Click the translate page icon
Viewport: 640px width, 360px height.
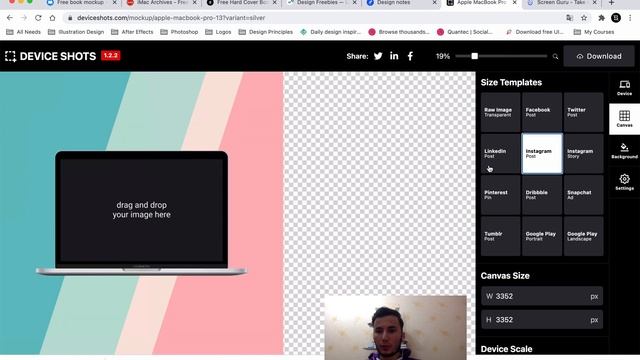coord(569,18)
